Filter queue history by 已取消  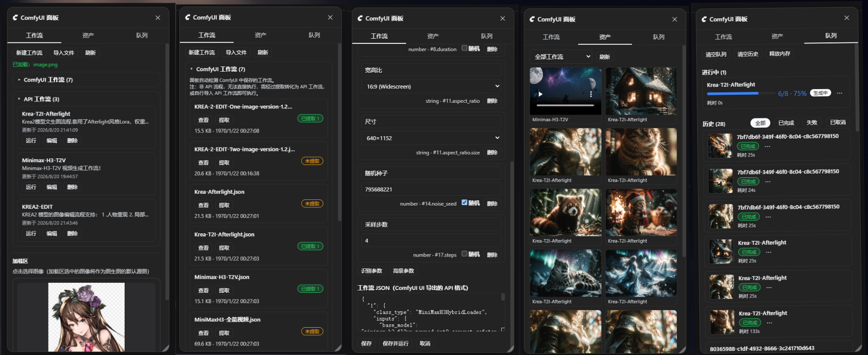click(x=838, y=123)
